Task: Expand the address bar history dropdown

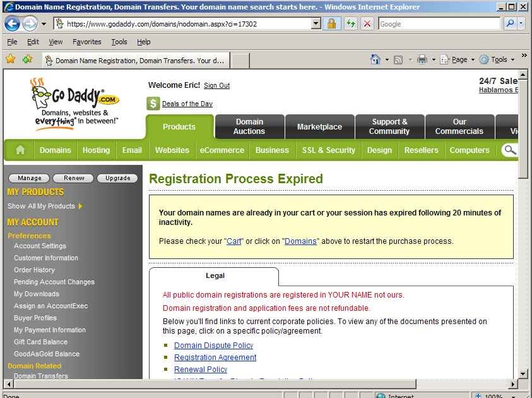Action: click(316, 24)
